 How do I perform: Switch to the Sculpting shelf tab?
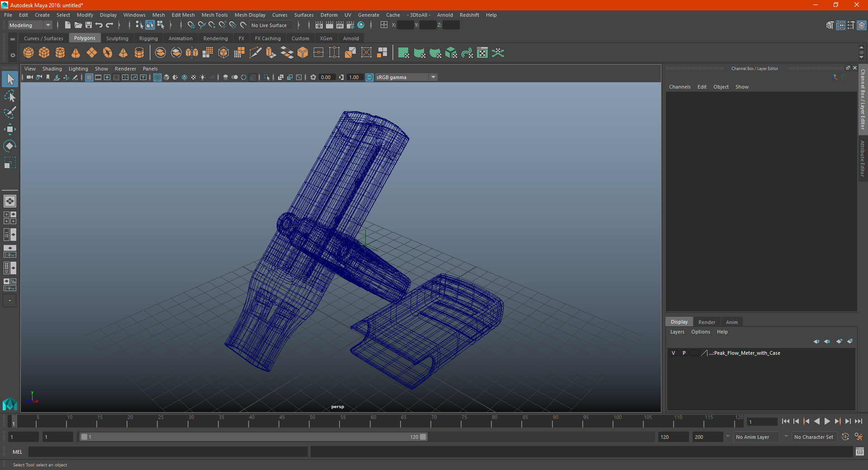(x=117, y=38)
